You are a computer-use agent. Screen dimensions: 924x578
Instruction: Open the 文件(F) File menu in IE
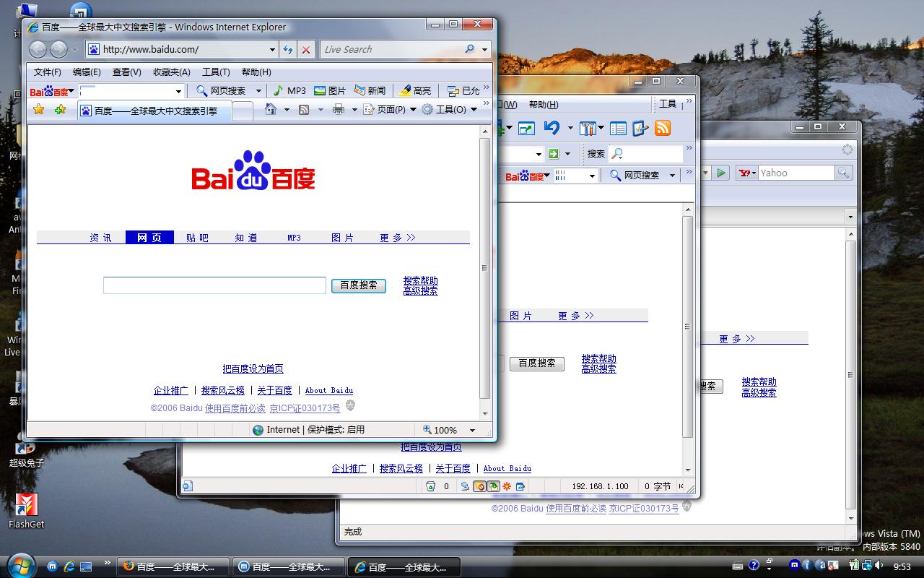pos(48,72)
